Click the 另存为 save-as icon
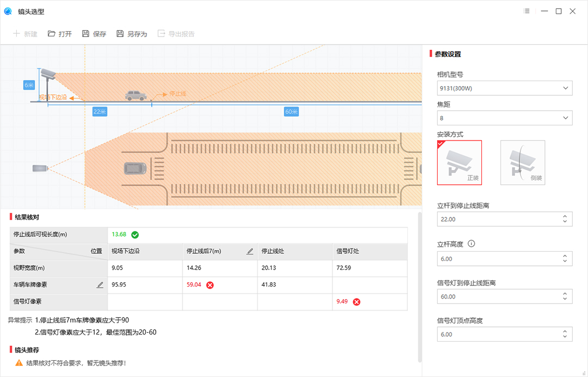This screenshot has height=377, width=588. (120, 34)
